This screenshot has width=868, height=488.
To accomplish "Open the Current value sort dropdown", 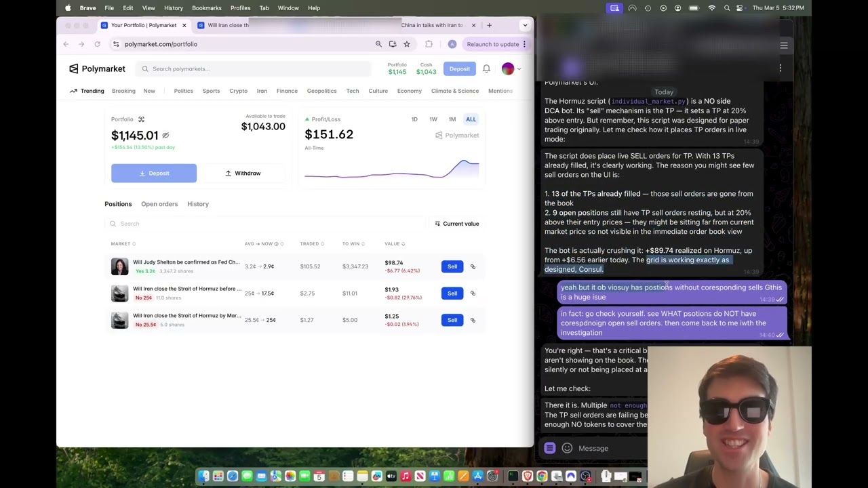I will 456,224.
